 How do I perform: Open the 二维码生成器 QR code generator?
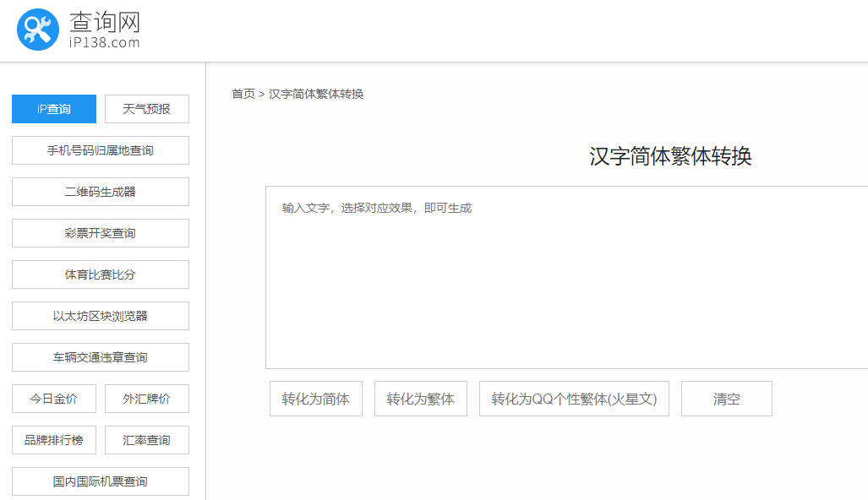click(100, 191)
